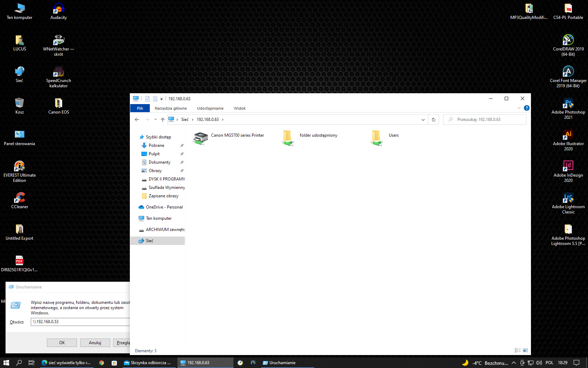588x368 pixels.
Task: Refresh the 192.168.0.63 folder view
Action: click(x=434, y=120)
